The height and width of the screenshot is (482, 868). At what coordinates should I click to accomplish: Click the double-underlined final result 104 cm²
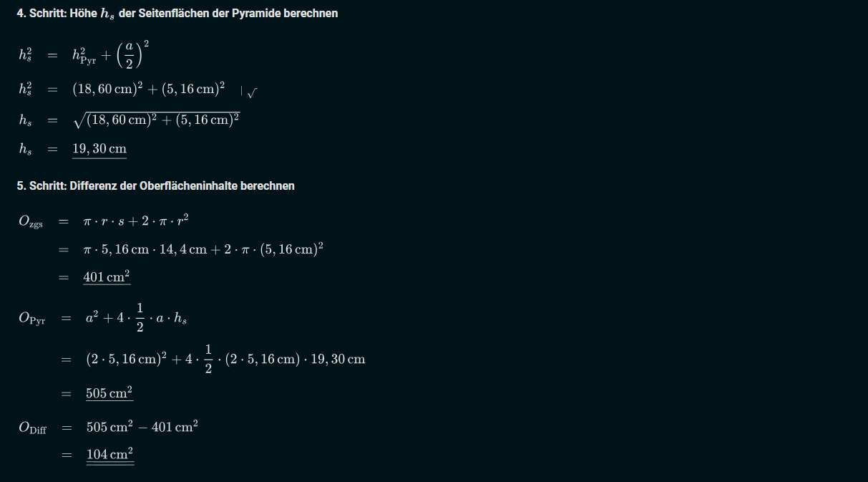point(110,454)
